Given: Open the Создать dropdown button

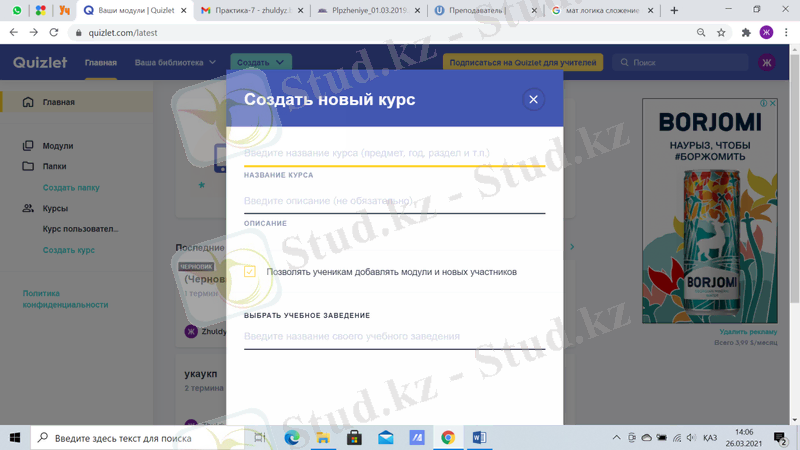Looking at the screenshot, I should 261,62.
